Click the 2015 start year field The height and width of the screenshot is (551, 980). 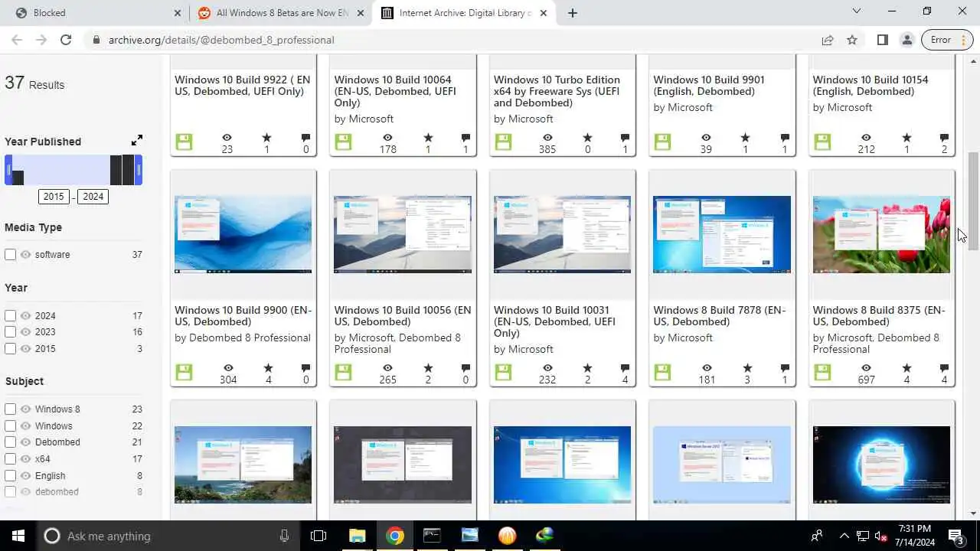pos(54,197)
